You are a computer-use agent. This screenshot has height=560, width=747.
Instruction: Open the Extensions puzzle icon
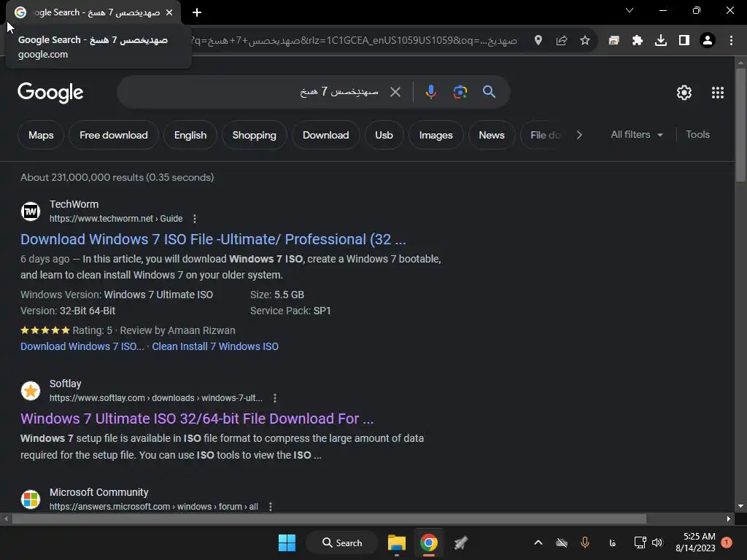click(x=638, y=41)
